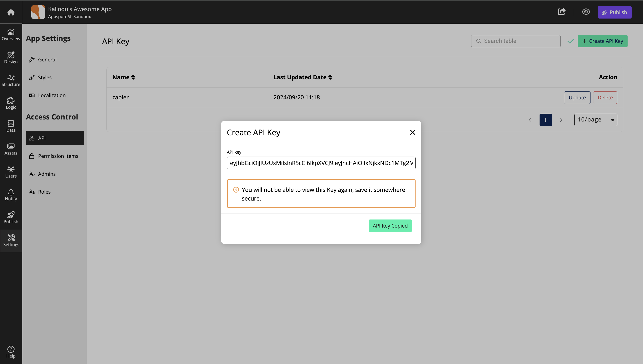Open the Publish section in left sidebar

tap(11, 218)
